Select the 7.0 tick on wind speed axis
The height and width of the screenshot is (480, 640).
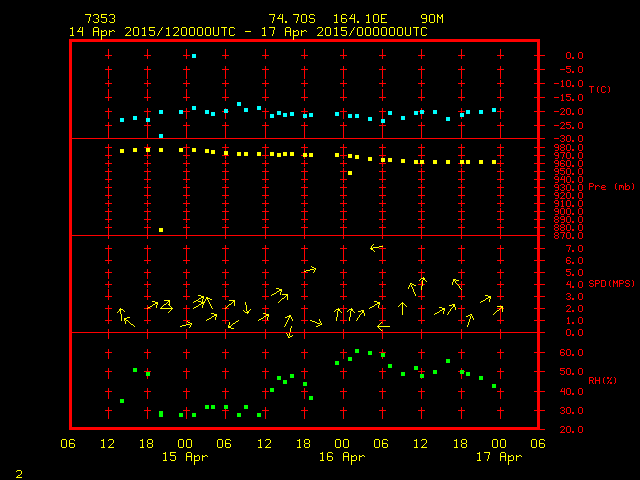click(554, 247)
